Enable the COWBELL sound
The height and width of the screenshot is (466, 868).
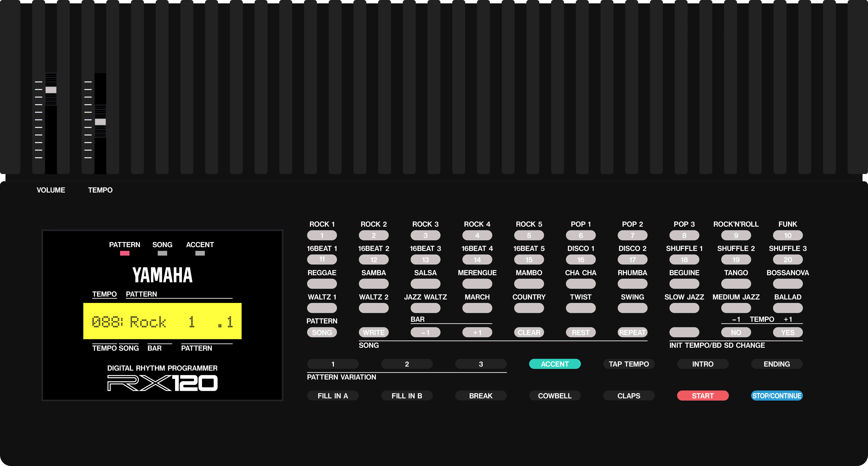(x=555, y=396)
